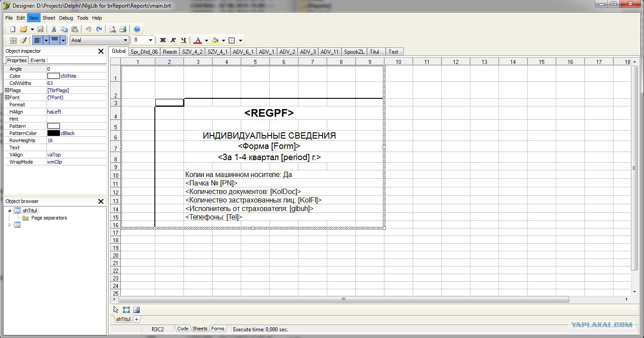This screenshot has height=338, width=644.
Task: Select Page separators tree item
Action: pyautogui.click(x=49, y=218)
